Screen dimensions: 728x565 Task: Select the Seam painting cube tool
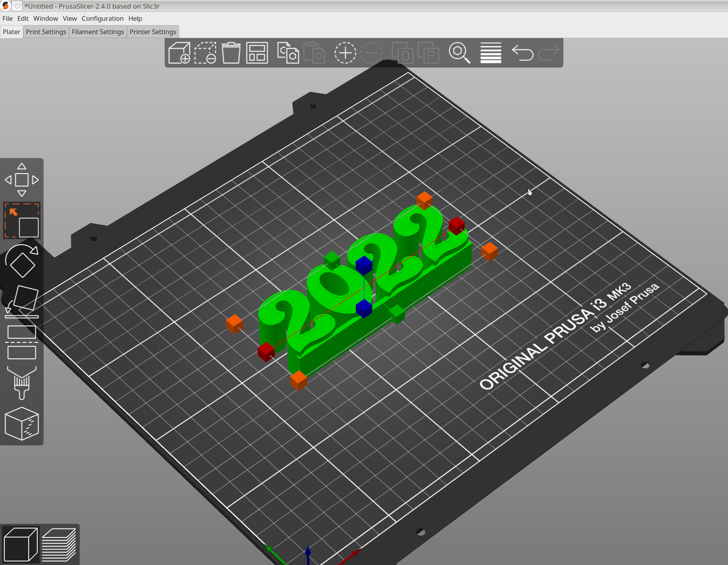[22, 424]
